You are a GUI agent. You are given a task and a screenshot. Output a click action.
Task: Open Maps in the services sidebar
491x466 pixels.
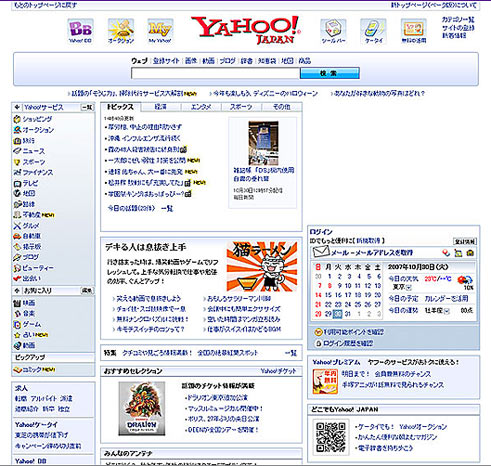click(x=29, y=193)
